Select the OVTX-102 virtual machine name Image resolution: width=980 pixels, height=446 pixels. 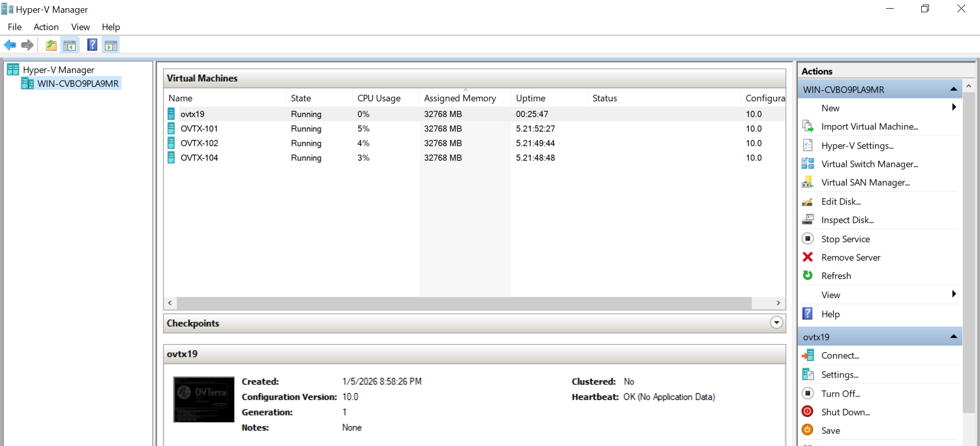point(199,143)
